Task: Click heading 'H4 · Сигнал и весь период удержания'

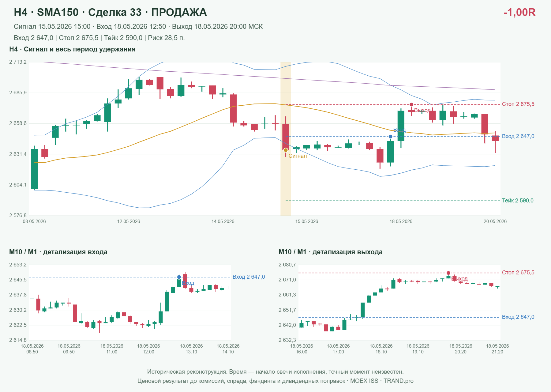Action: coord(72,49)
